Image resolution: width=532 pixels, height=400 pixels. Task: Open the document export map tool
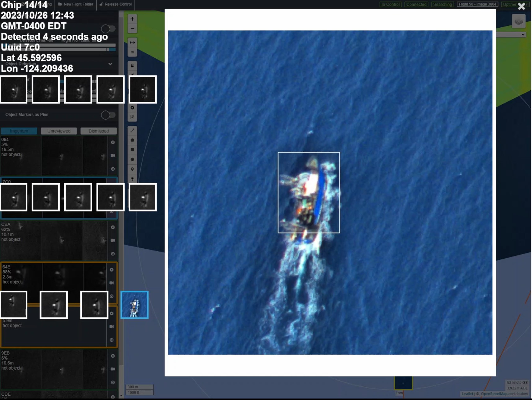[x=132, y=117]
